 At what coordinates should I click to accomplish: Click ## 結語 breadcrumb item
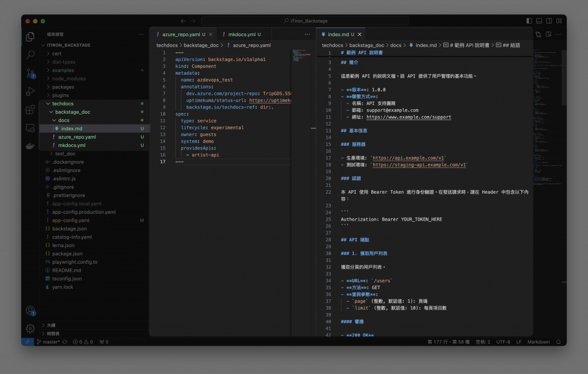(x=508, y=45)
